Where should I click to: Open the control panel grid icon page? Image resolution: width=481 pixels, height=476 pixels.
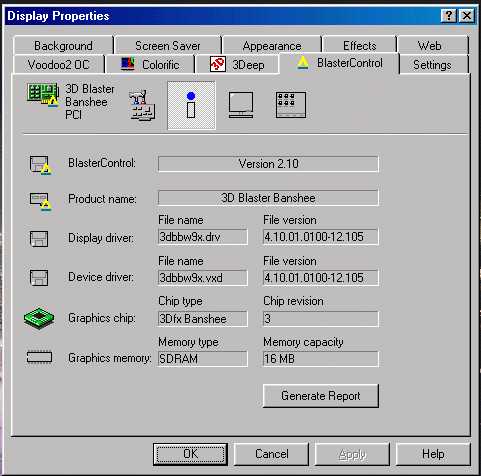click(x=291, y=105)
